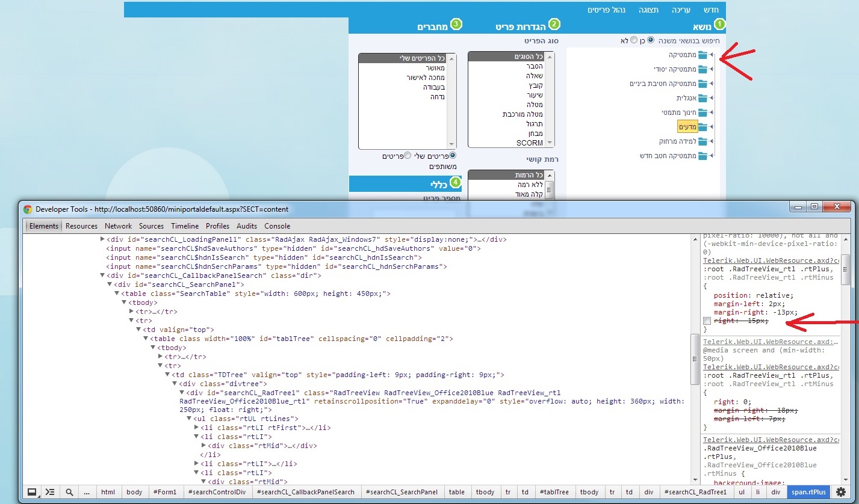Collapse the div class divtree node
Image resolution: width=859 pixels, height=504 pixels.
click(175, 384)
